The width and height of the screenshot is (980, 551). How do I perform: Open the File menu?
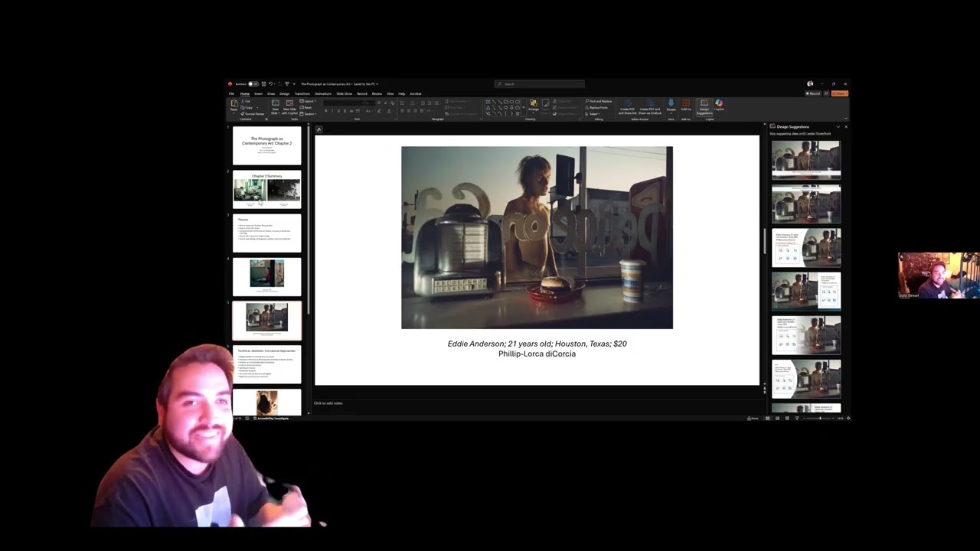pos(231,93)
